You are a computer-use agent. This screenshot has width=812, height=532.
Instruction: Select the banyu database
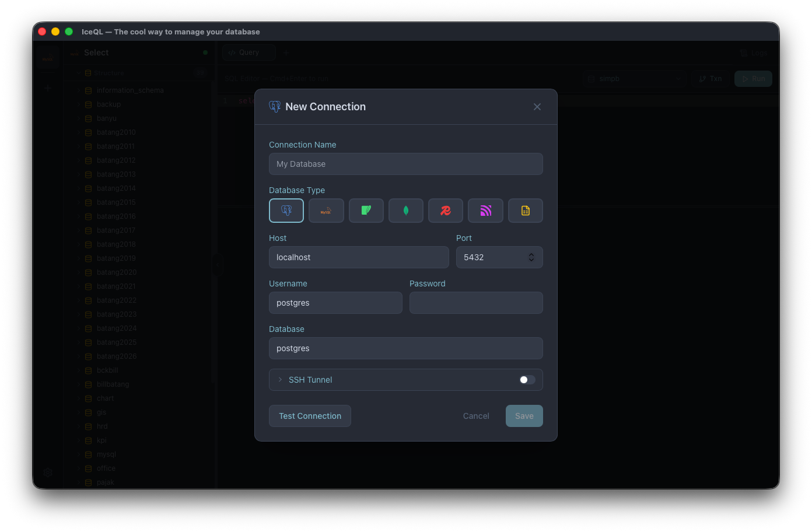coord(107,118)
